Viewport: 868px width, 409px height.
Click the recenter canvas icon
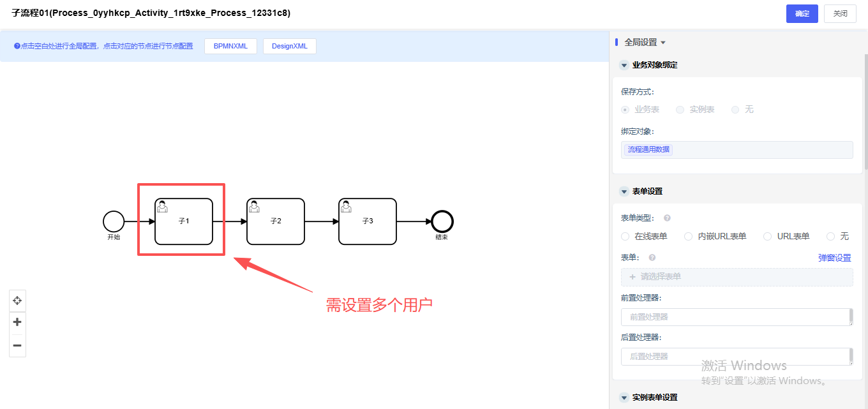(x=17, y=300)
